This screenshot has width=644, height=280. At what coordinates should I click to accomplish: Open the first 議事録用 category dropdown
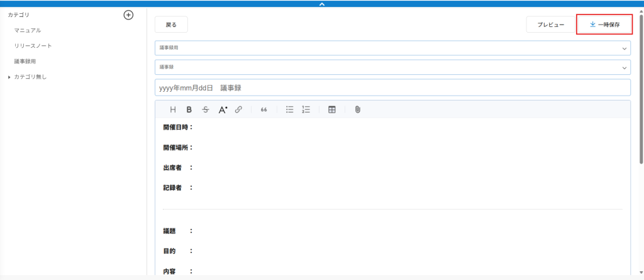(x=392, y=48)
